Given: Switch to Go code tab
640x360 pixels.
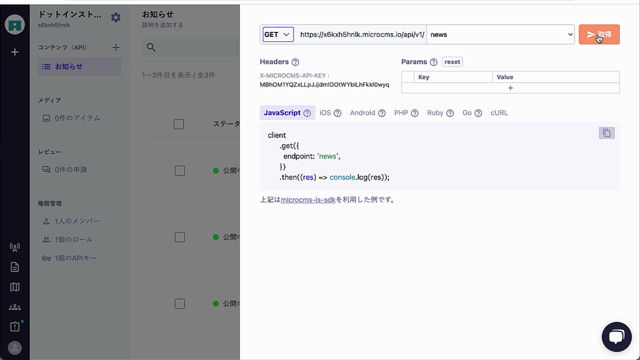Looking at the screenshot, I should click(467, 113).
